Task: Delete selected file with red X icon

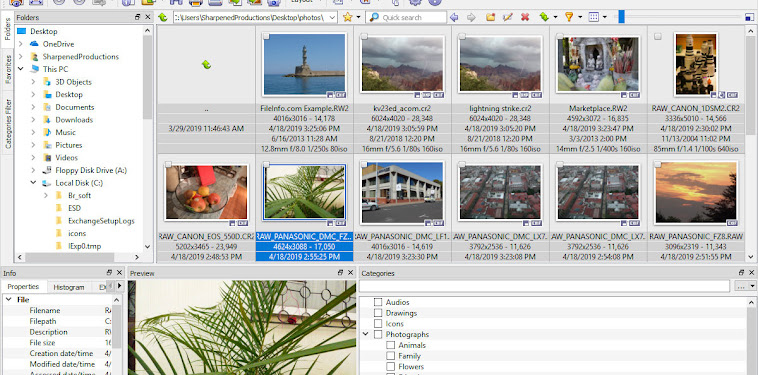Action: point(525,17)
